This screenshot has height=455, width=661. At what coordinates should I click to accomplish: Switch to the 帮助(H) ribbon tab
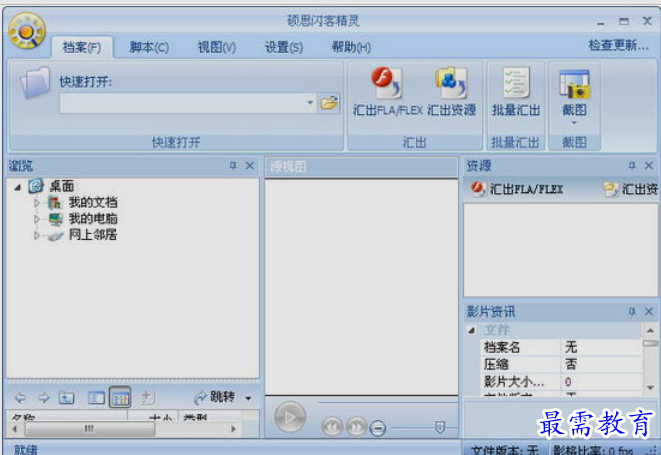(x=351, y=47)
